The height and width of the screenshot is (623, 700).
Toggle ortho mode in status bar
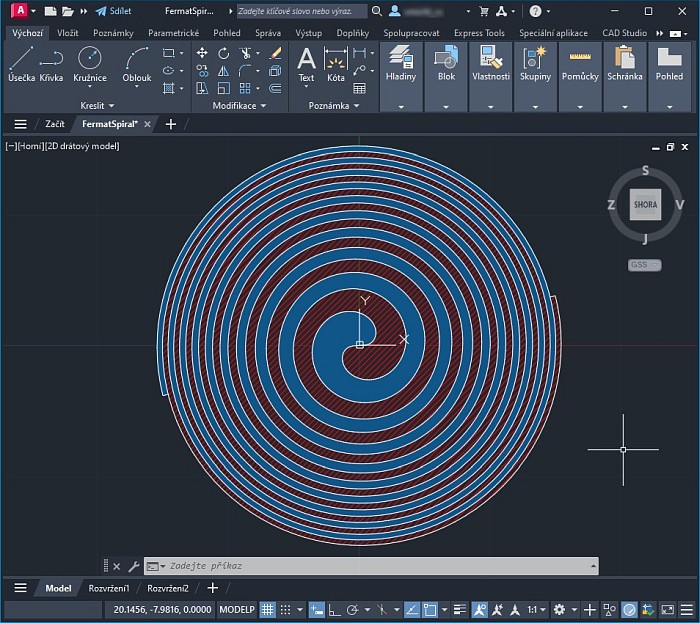tap(334, 609)
